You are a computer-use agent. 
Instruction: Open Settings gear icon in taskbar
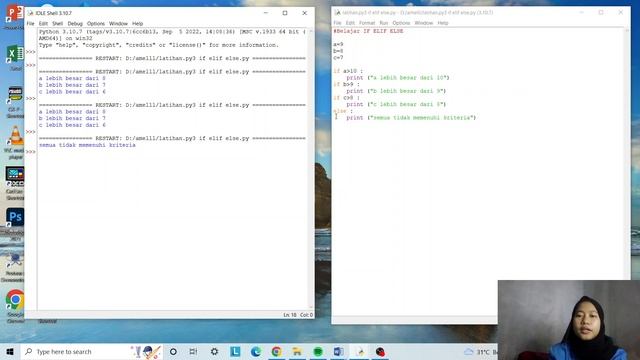[214, 351]
